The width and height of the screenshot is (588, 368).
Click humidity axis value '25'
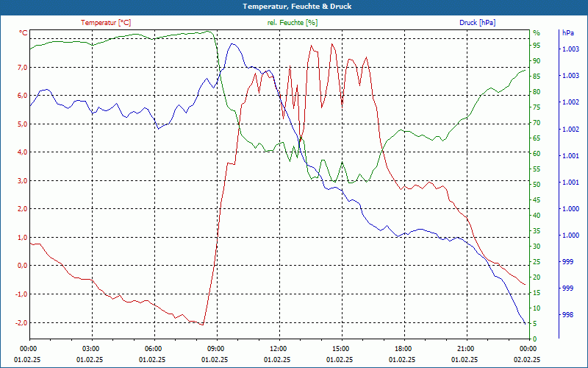(x=537, y=262)
